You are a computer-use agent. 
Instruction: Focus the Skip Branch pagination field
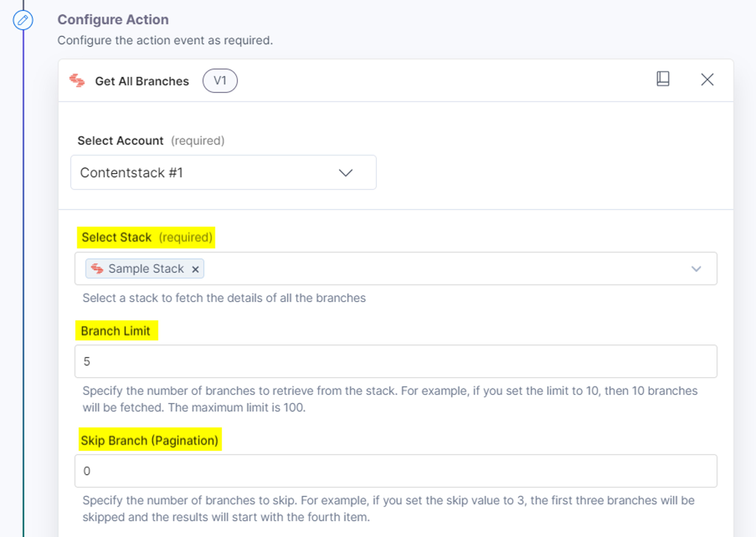(396, 471)
